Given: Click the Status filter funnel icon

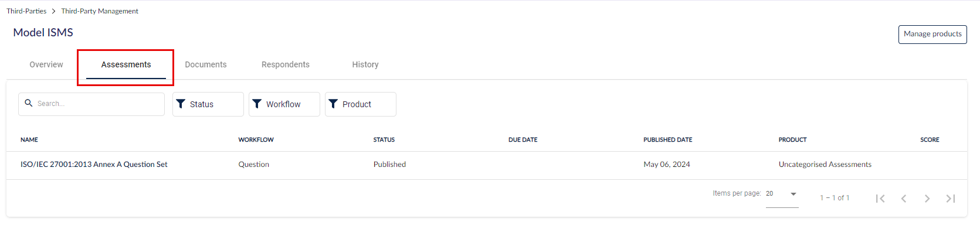Looking at the screenshot, I should tap(181, 104).
